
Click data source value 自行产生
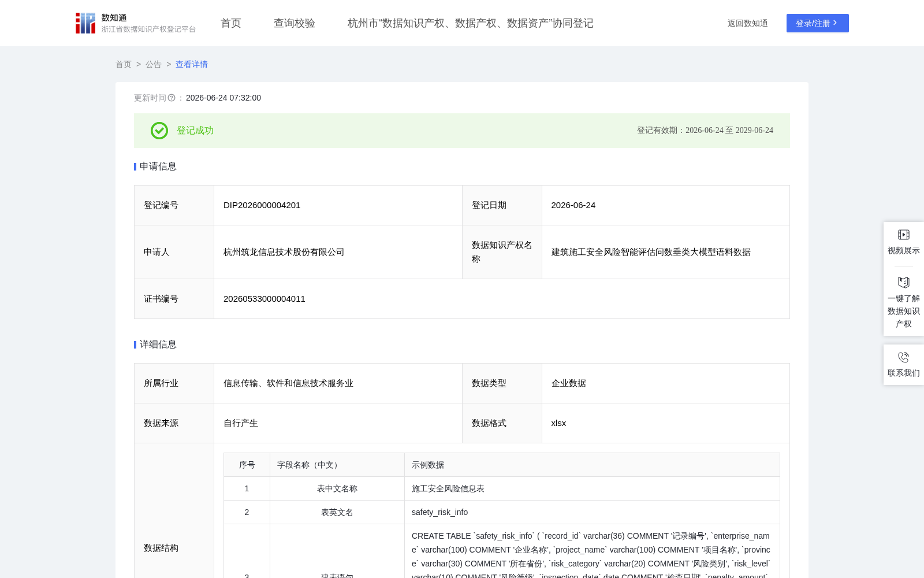tap(241, 423)
